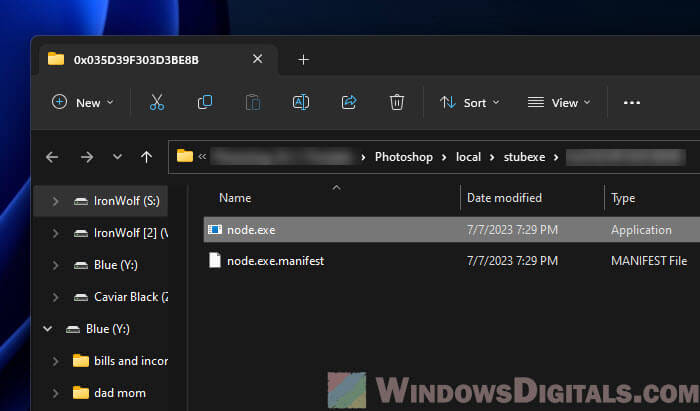Image resolution: width=700 pixels, height=411 pixels.
Task: Open the View dropdown
Action: pos(559,103)
